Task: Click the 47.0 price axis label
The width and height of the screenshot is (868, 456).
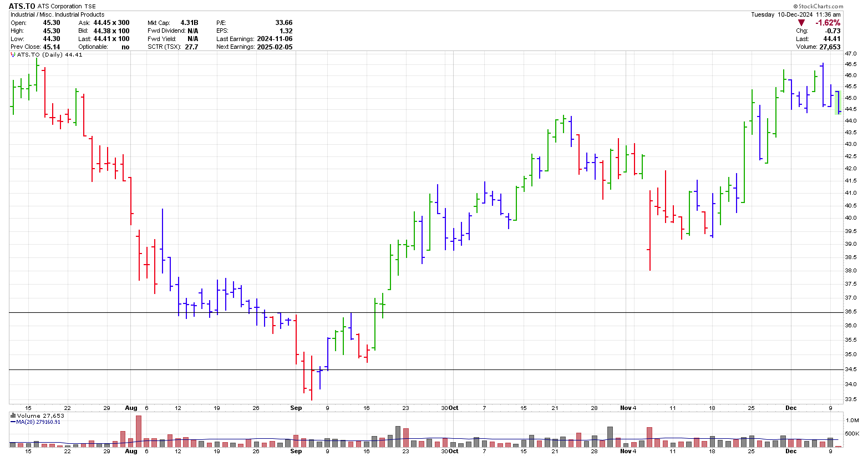Action: click(x=850, y=54)
